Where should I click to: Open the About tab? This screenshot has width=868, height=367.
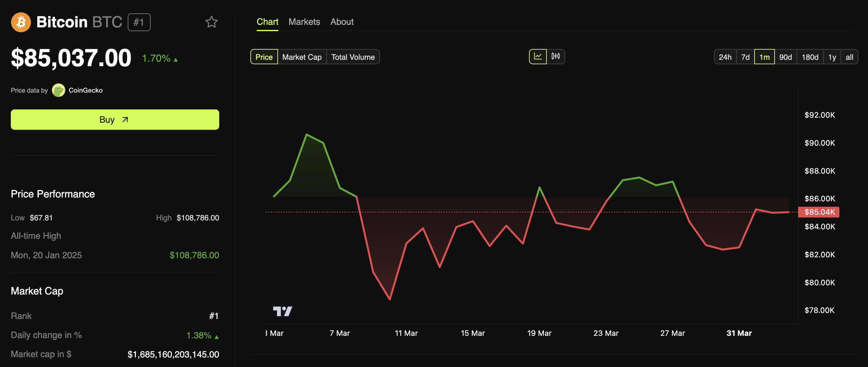click(342, 22)
